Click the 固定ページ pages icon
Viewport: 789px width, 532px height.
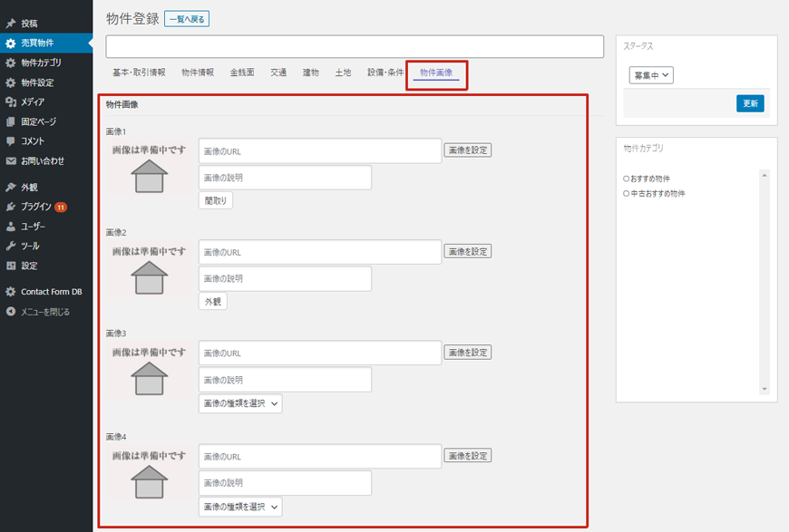click(x=11, y=122)
